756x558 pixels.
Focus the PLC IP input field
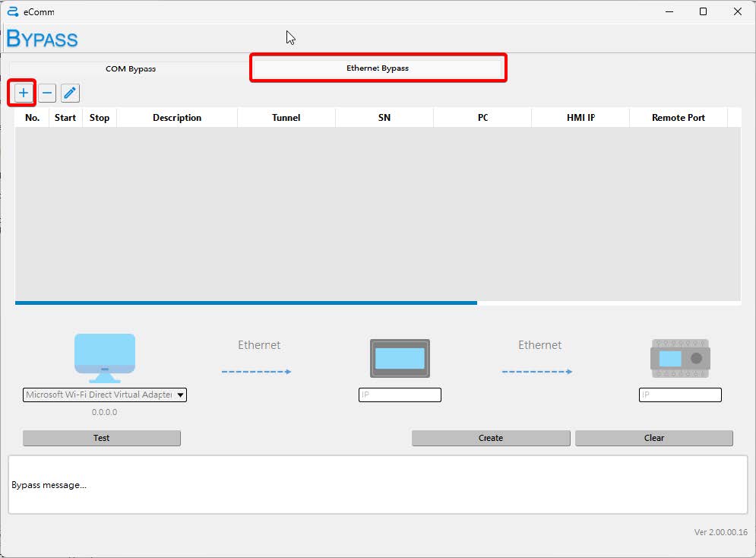point(680,395)
